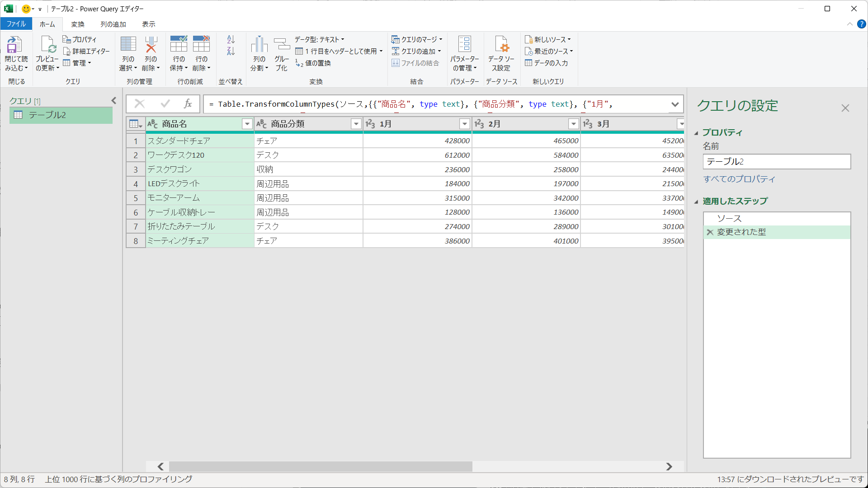Open Properties (プロパティ) in the Query group

click(80, 39)
